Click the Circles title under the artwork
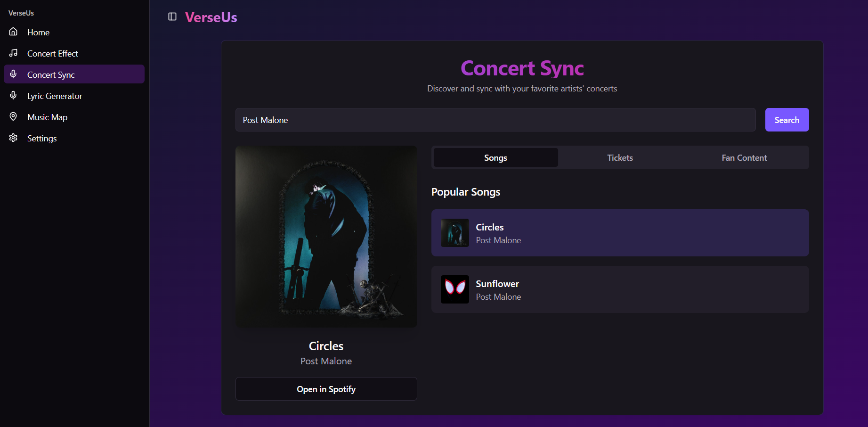Viewport: 868px width, 427px height. 326,346
